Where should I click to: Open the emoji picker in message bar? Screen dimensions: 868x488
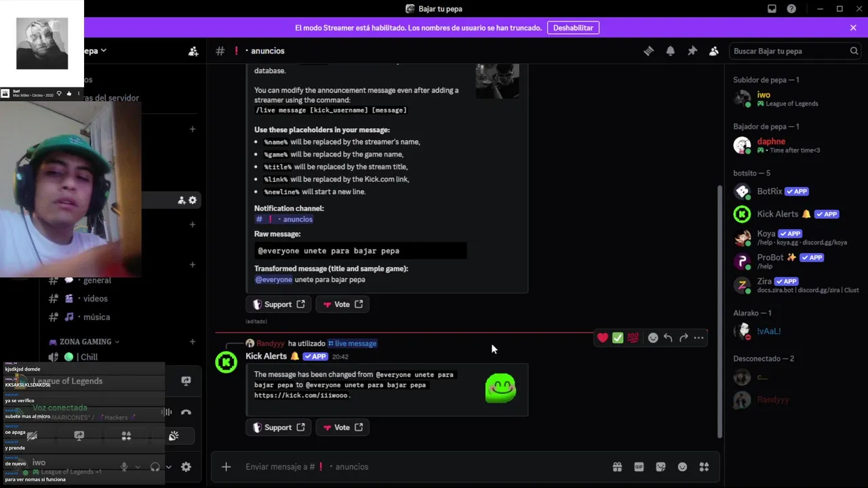(x=682, y=466)
